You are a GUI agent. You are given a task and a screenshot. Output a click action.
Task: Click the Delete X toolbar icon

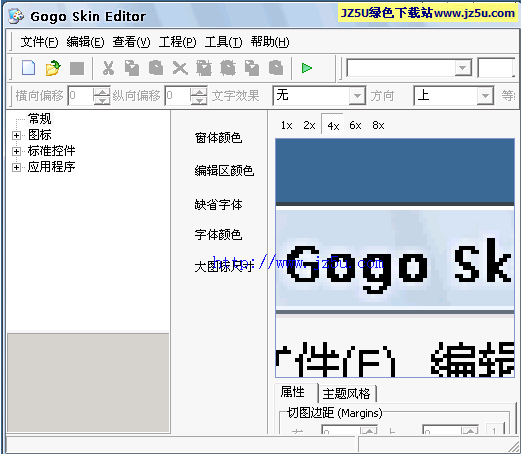[x=180, y=68]
